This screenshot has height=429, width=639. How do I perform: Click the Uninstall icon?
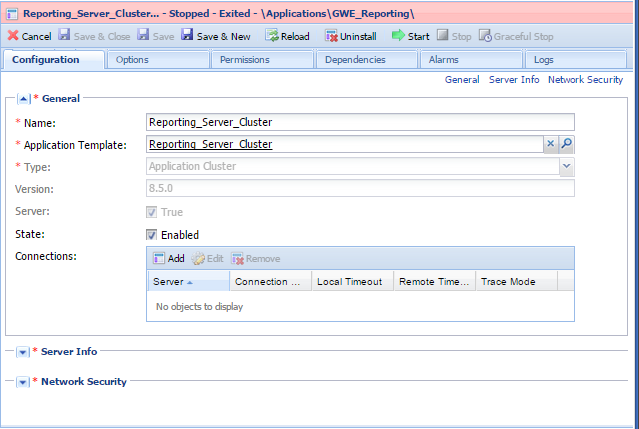pos(331,36)
